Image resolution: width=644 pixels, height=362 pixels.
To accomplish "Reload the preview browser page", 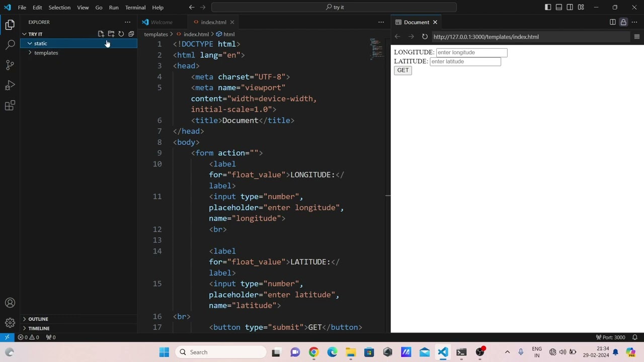I will click(425, 37).
